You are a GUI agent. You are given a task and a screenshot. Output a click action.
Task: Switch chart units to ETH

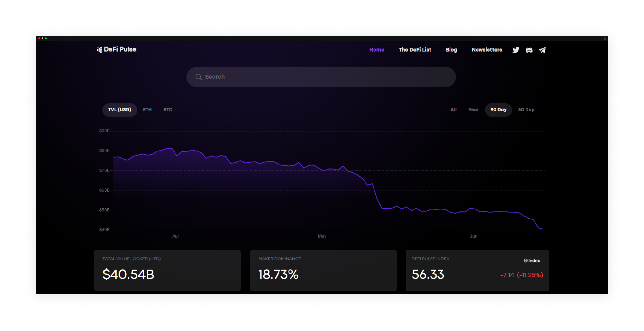coord(147,110)
